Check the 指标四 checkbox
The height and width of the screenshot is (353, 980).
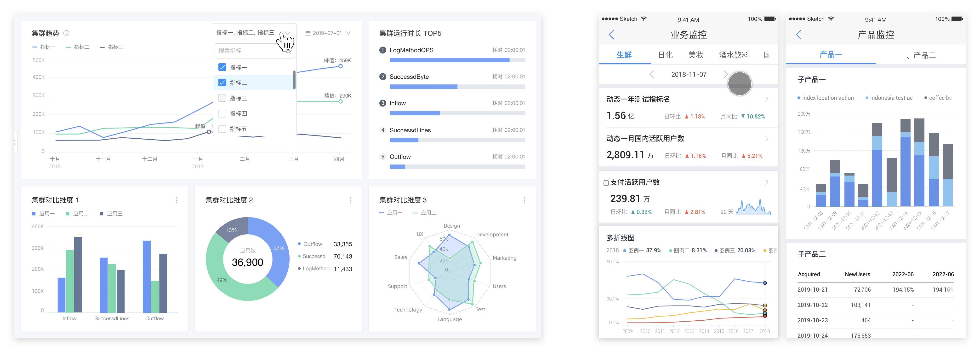point(222,113)
